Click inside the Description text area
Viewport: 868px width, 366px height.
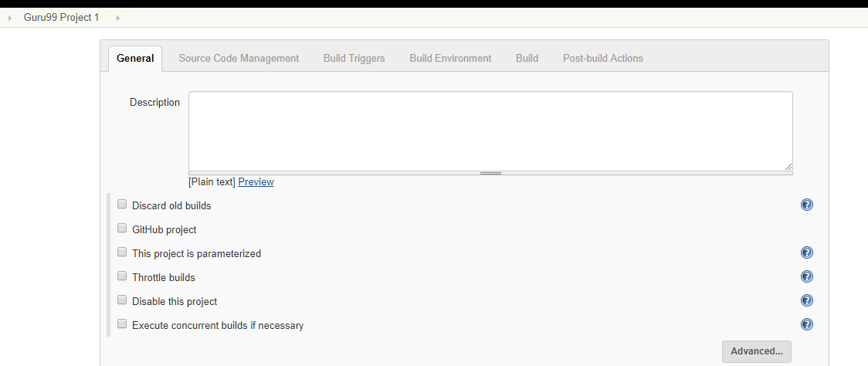[x=490, y=130]
